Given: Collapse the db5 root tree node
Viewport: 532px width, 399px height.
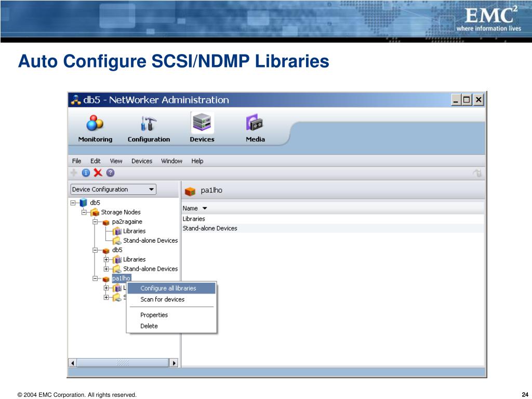Looking at the screenshot, I should [73, 203].
